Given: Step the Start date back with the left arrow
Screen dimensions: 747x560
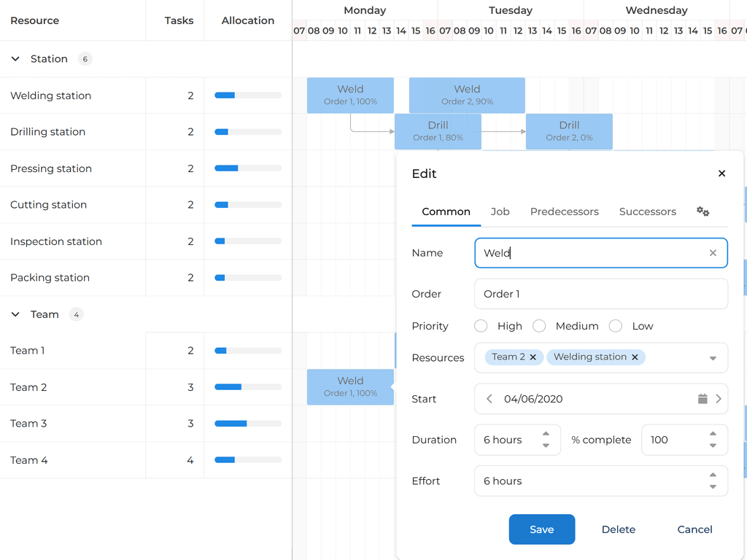Looking at the screenshot, I should [489, 399].
